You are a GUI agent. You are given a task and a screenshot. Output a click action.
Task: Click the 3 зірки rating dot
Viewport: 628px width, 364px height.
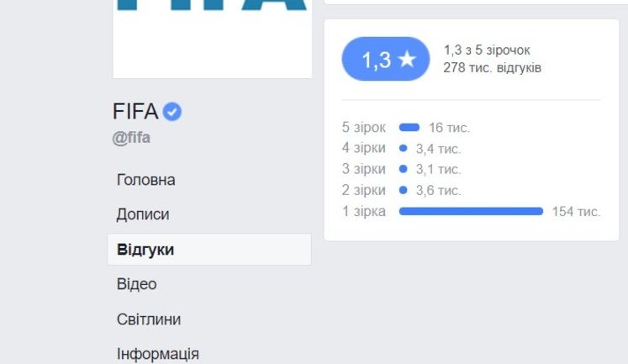pyautogui.click(x=403, y=170)
